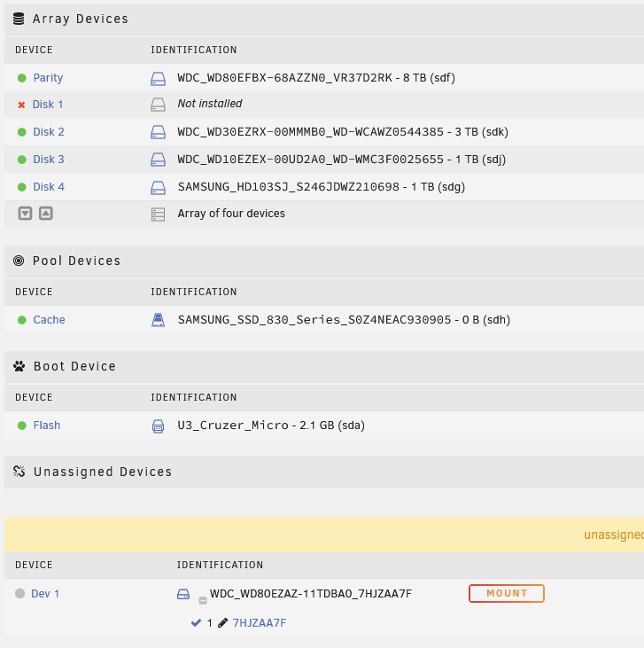644x648 pixels.
Task: Click the Unassigned Devices section title
Action: [103, 472]
